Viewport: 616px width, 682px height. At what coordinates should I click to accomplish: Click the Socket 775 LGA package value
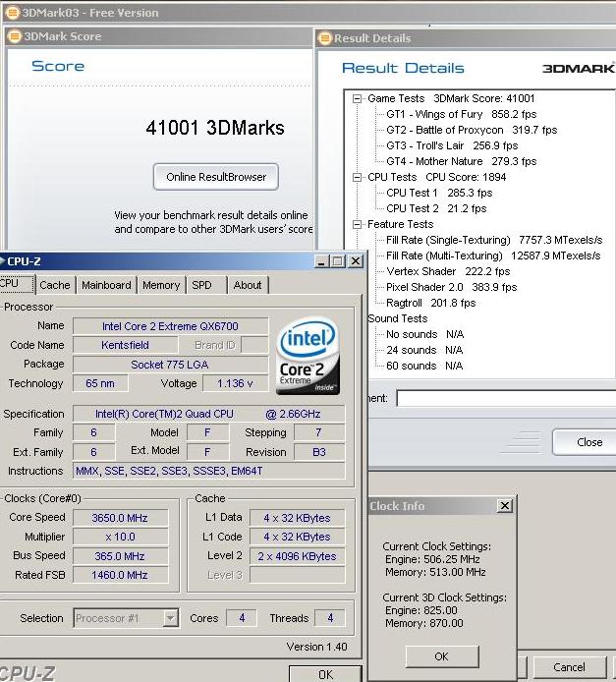tap(170, 365)
